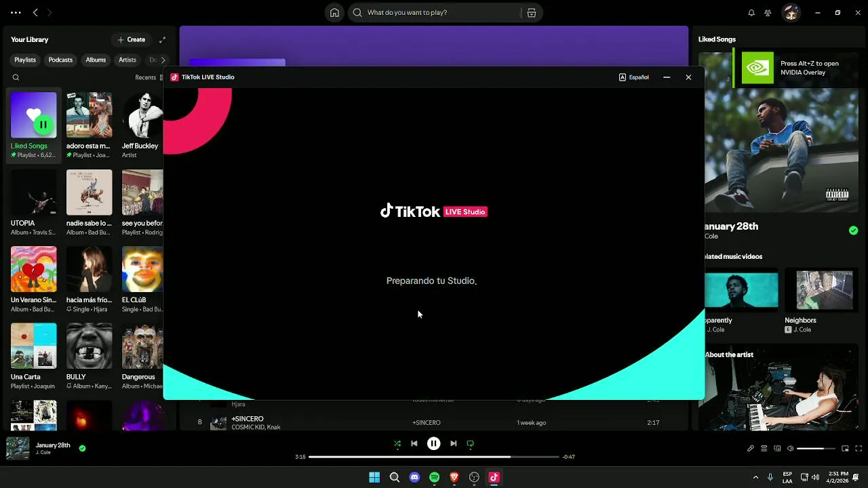Show more library filter chips arrow
The width and height of the screenshot is (868, 488).
pos(163,60)
